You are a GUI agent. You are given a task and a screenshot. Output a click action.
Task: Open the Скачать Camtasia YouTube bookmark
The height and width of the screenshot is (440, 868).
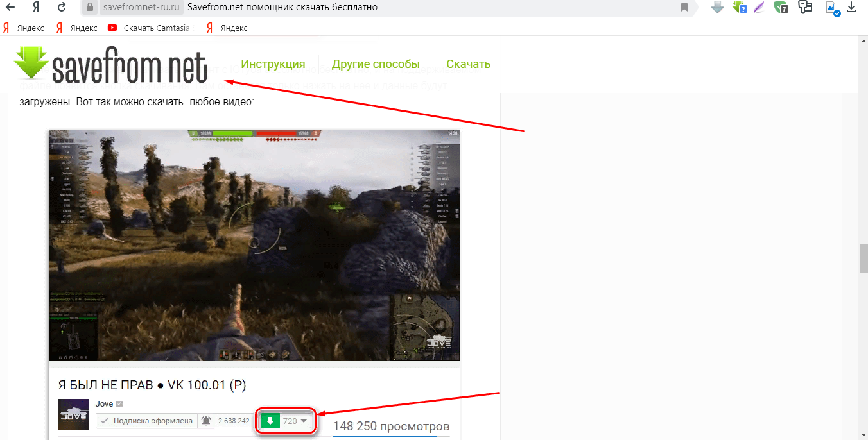(150, 28)
